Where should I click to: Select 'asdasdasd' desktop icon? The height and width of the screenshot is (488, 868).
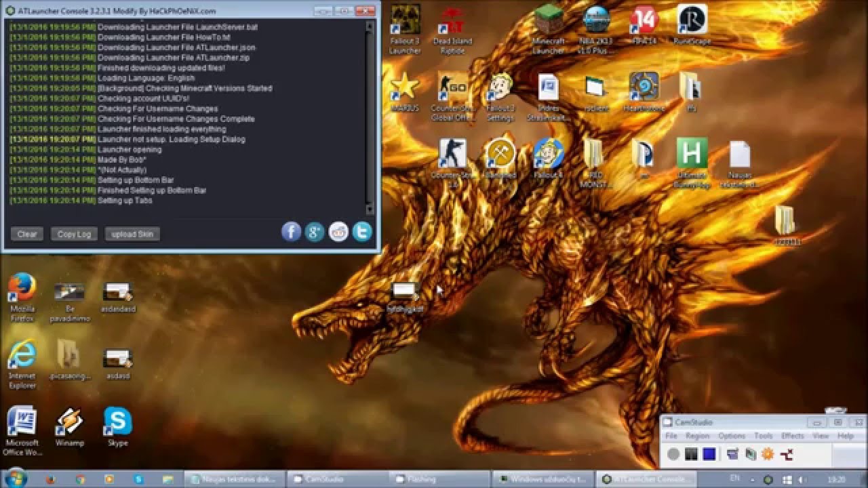[x=119, y=297]
